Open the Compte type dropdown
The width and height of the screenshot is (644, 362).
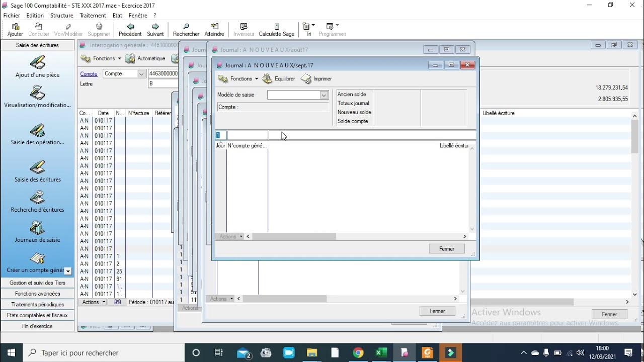pyautogui.click(x=141, y=74)
